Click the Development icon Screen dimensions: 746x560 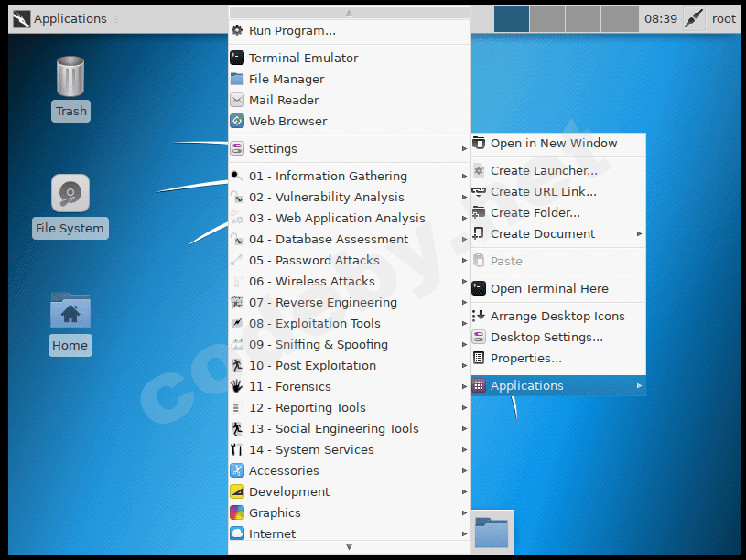(237, 491)
